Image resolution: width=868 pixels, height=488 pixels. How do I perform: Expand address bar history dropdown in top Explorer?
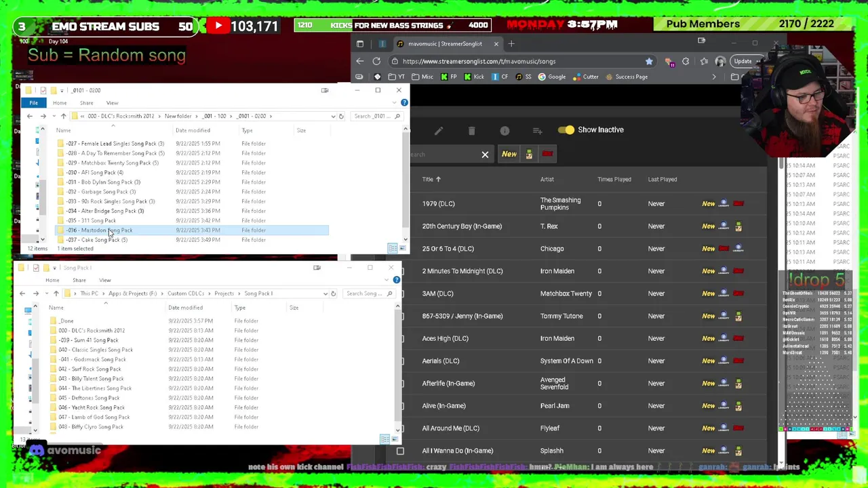pos(333,116)
